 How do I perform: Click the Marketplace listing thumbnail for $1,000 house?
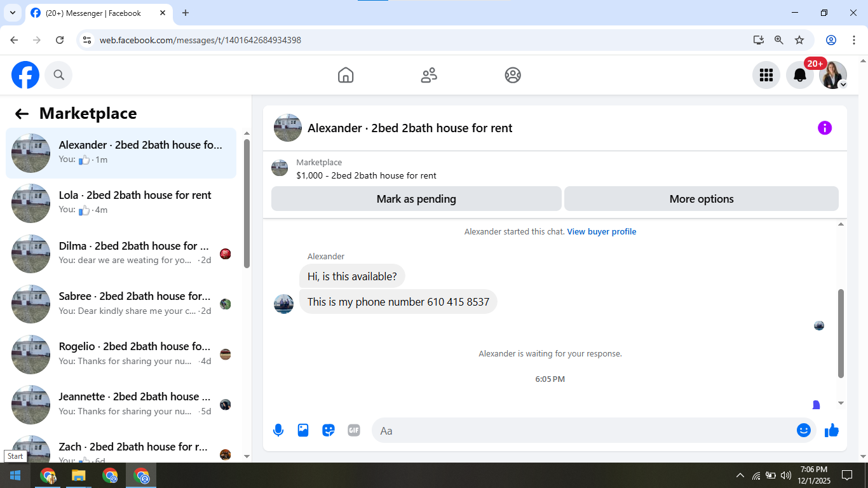tap(280, 168)
